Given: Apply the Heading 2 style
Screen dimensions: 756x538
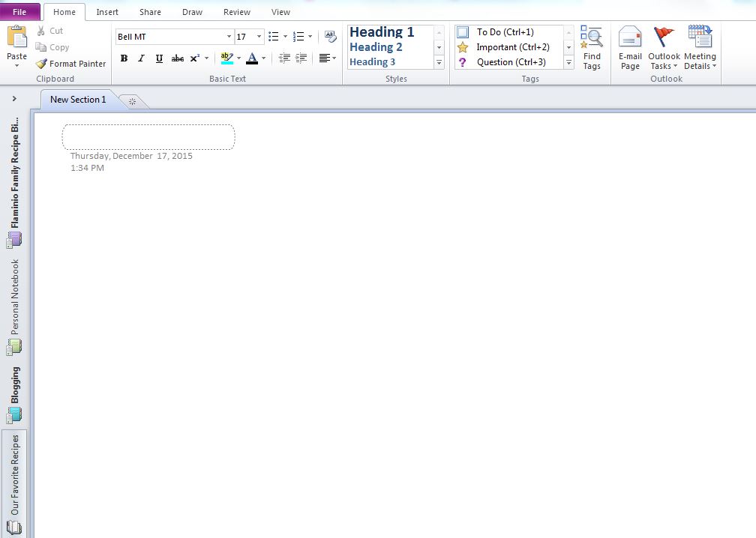Looking at the screenshot, I should tap(376, 47).
